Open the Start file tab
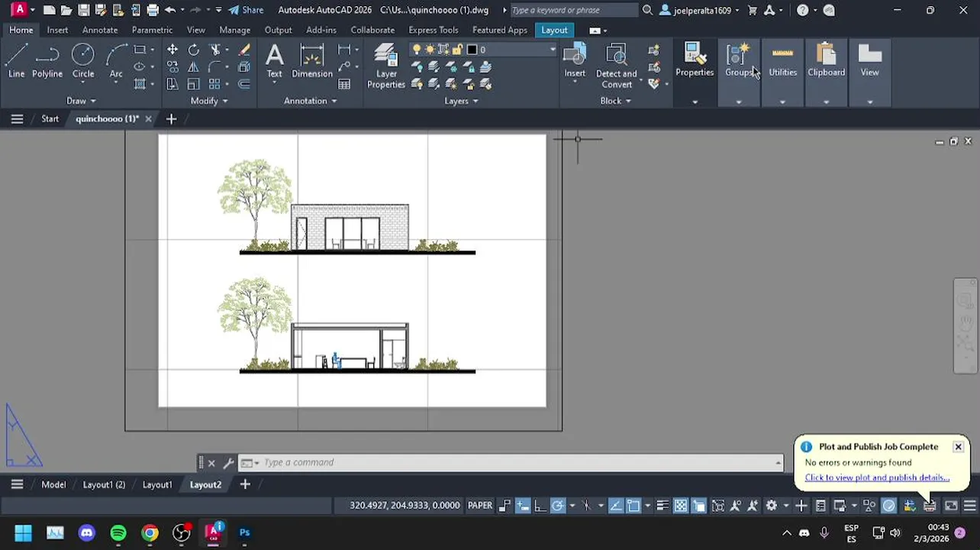 pos(50,118)
